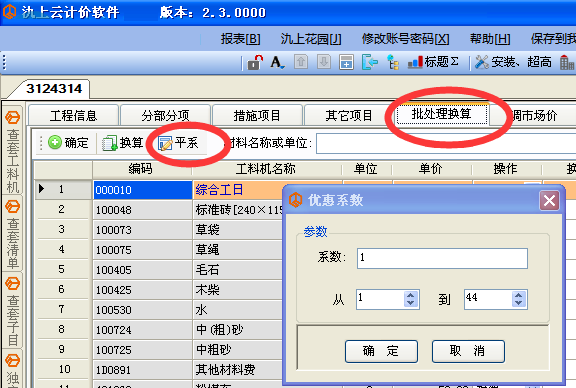
Task: Click the move up arrow toolbar icon
Action: tap(301, 62)
